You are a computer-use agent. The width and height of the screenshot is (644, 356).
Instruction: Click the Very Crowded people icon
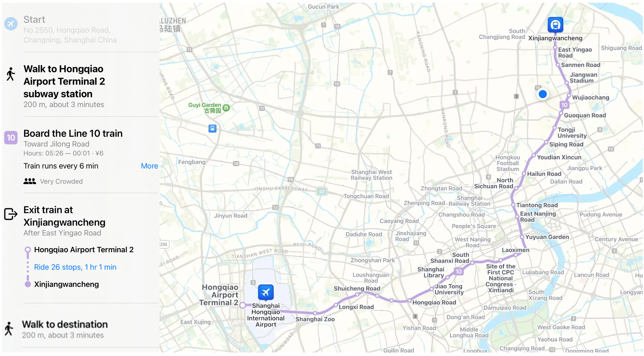(x=30, y=182)
